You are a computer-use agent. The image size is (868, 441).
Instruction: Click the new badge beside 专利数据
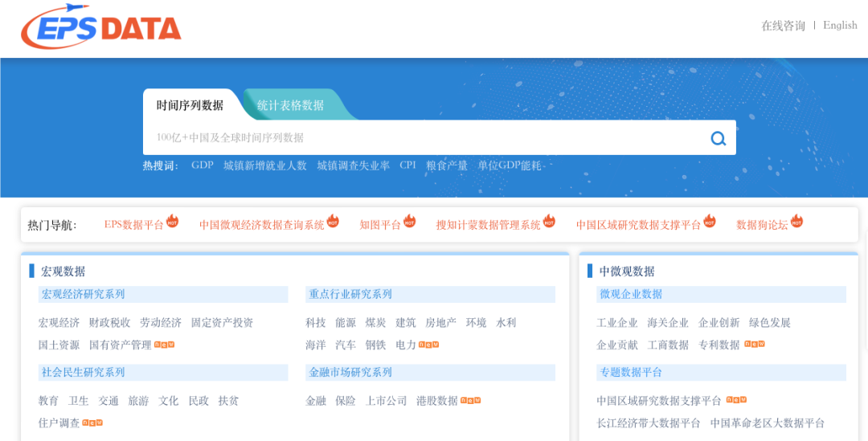[755, 344]
